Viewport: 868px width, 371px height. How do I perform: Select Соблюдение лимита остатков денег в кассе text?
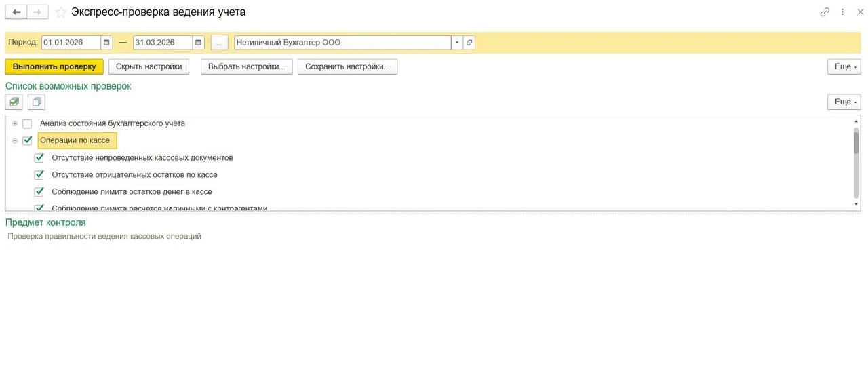(132, 191)
